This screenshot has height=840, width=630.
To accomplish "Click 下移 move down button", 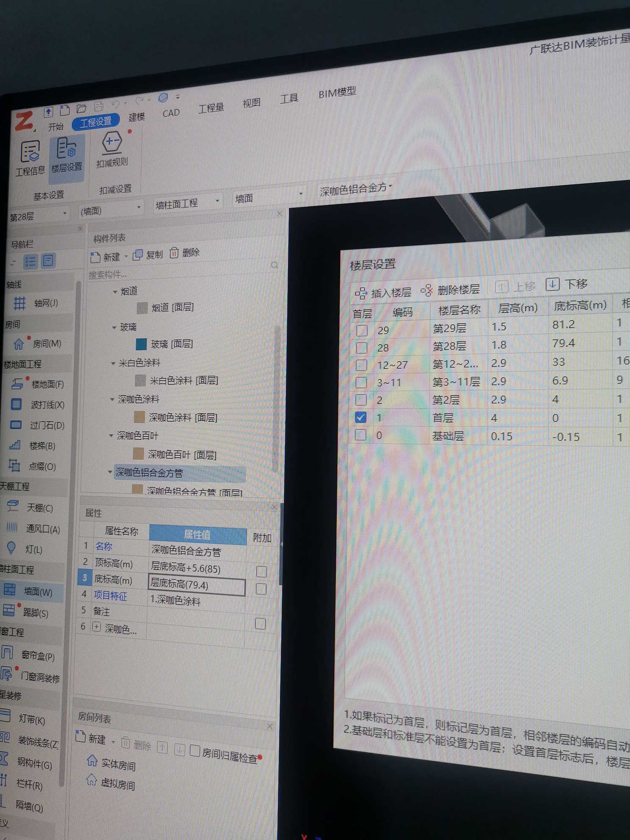I will 566,284.
